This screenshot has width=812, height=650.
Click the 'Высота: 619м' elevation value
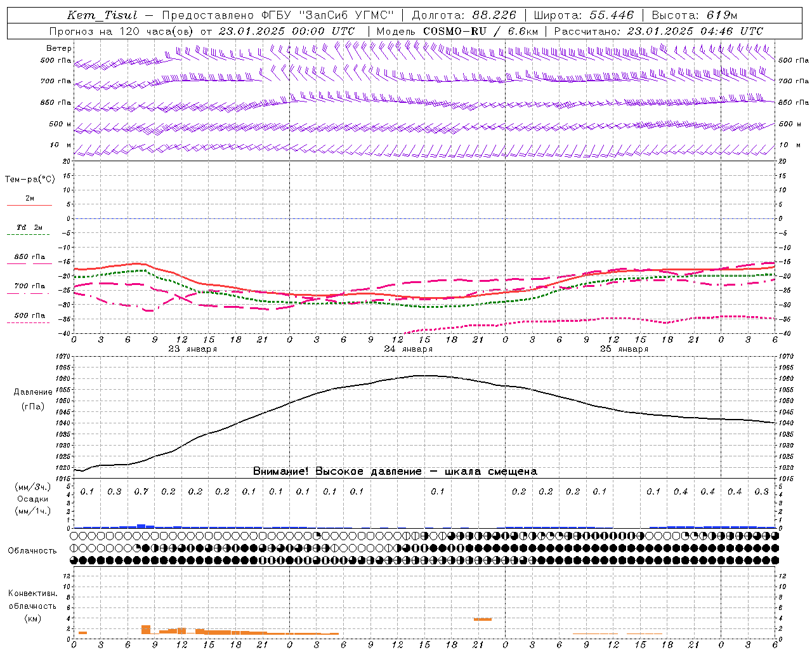click(x=694, y=15)
